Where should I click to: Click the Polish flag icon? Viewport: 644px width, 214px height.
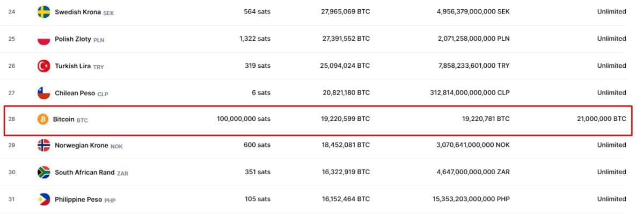pyautogui.click(x=43, y=39)
